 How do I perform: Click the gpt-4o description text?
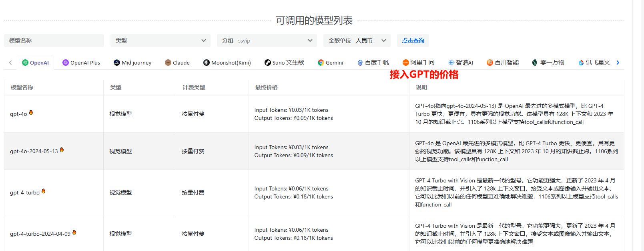514,114
